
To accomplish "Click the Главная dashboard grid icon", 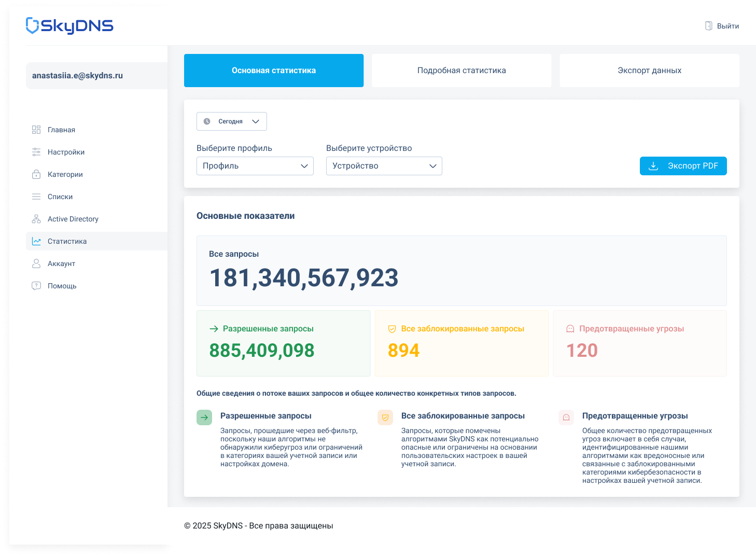I will click(x=36, y=130).
